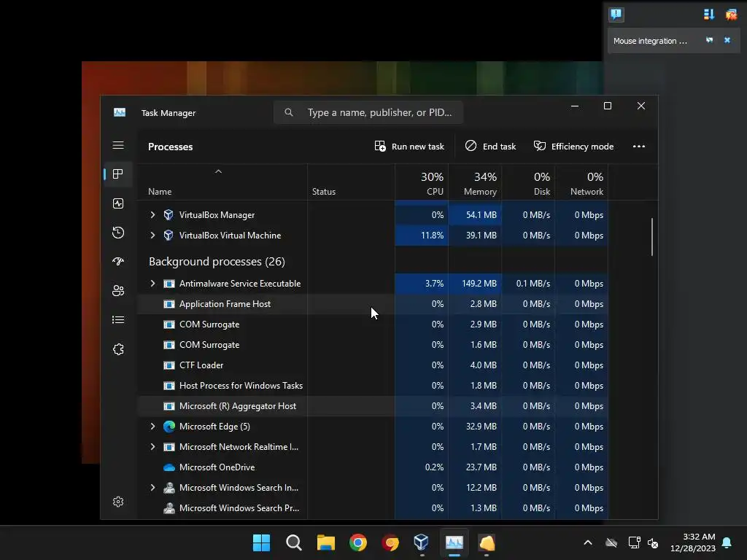Click the sort chevron above Name column
Viewport: 747px width, 560px height.
click(x=218, y=171)
